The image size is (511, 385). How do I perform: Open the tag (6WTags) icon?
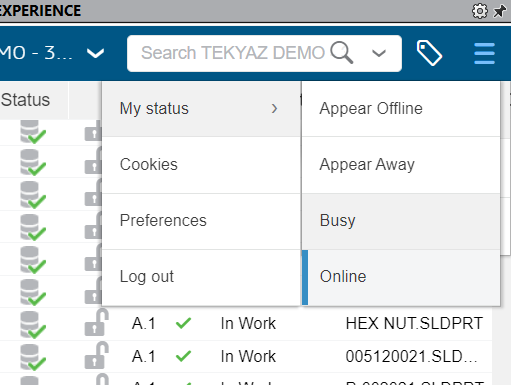click(429, 53)
